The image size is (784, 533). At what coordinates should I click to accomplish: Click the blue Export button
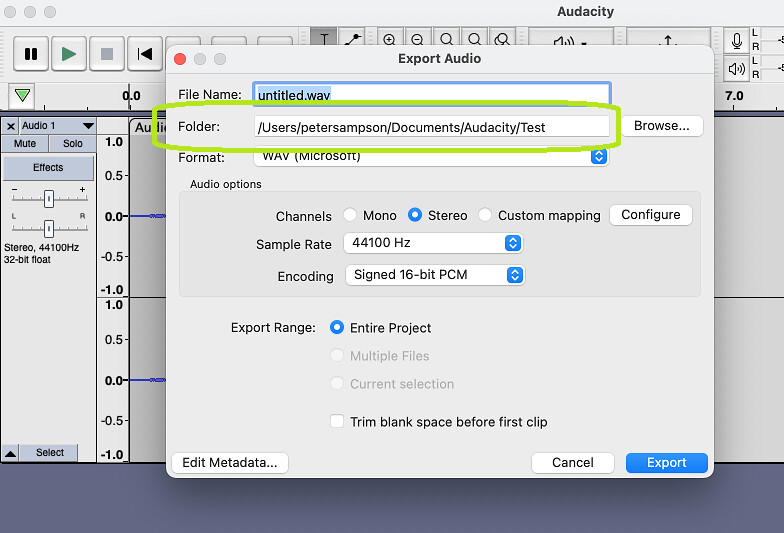(666, 462)
